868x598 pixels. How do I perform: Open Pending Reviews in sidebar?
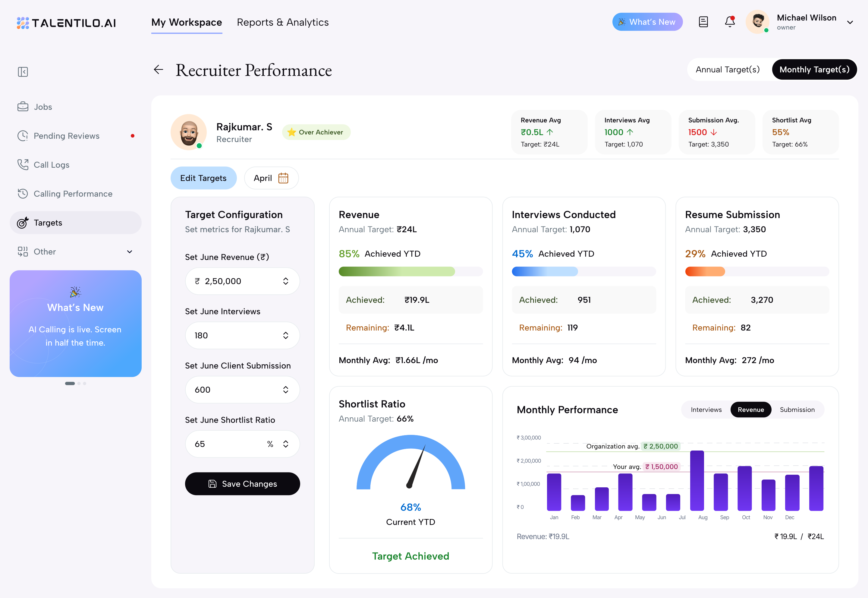(76, 136)
